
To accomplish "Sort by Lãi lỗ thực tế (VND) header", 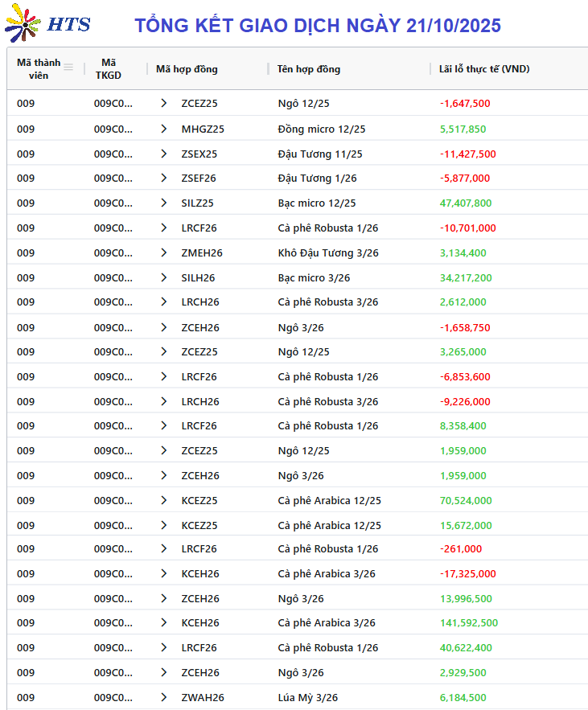I will (x=484, y=69).
